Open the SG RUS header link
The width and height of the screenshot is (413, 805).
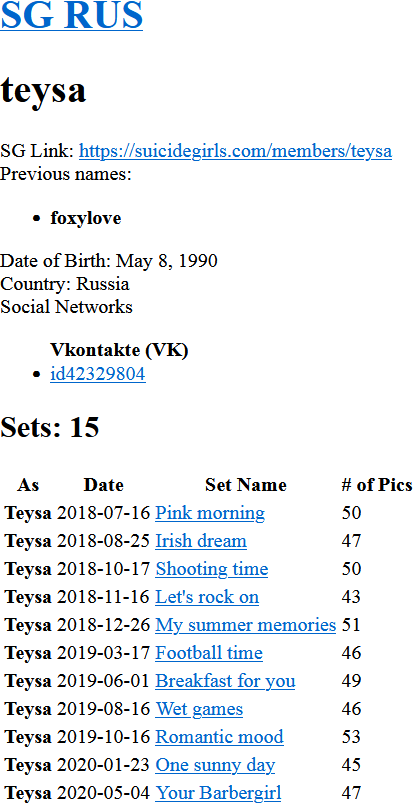[x=71, y=15]
